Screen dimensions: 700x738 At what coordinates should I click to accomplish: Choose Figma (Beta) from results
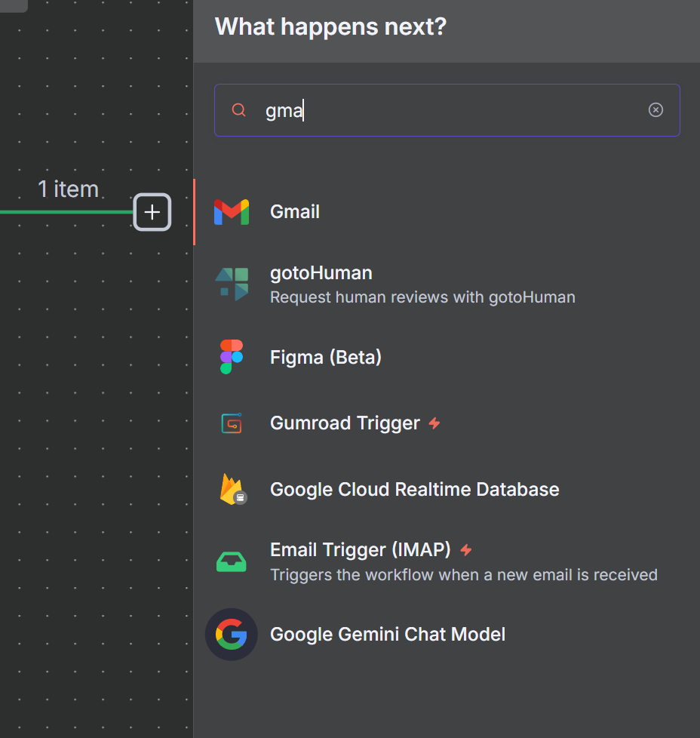click(447, 357)
